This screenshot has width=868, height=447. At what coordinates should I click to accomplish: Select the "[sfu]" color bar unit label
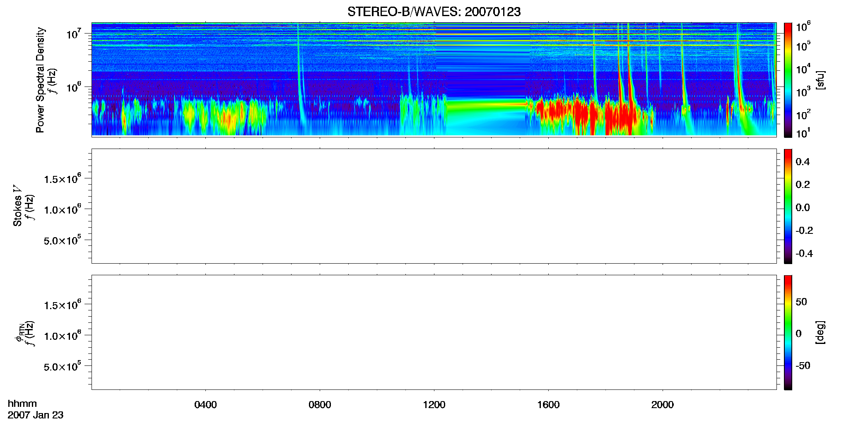click(820, 80)
